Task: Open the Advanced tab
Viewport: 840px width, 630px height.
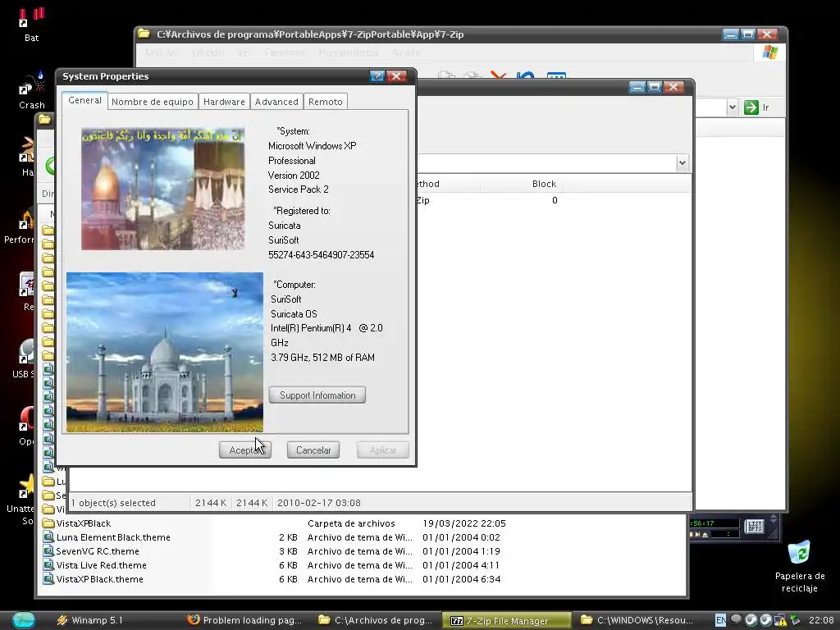Action: click(276, 102)
